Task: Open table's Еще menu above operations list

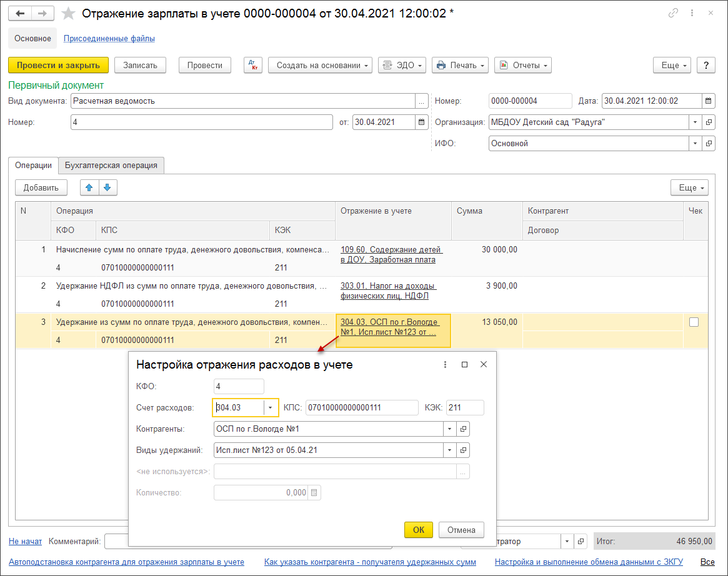Action: (x=689, y=187)
